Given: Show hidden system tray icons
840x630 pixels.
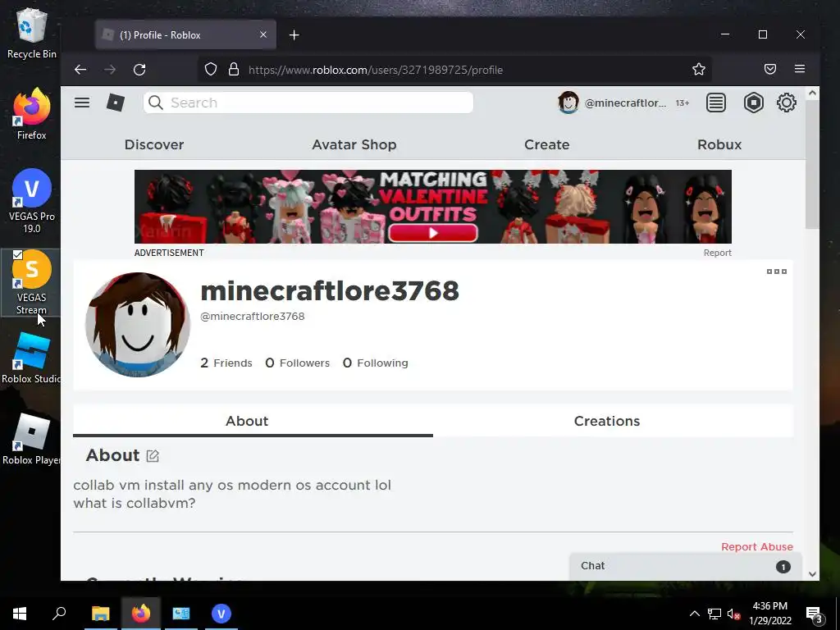Looking at the screenshot, I should [x=694, y=614].
